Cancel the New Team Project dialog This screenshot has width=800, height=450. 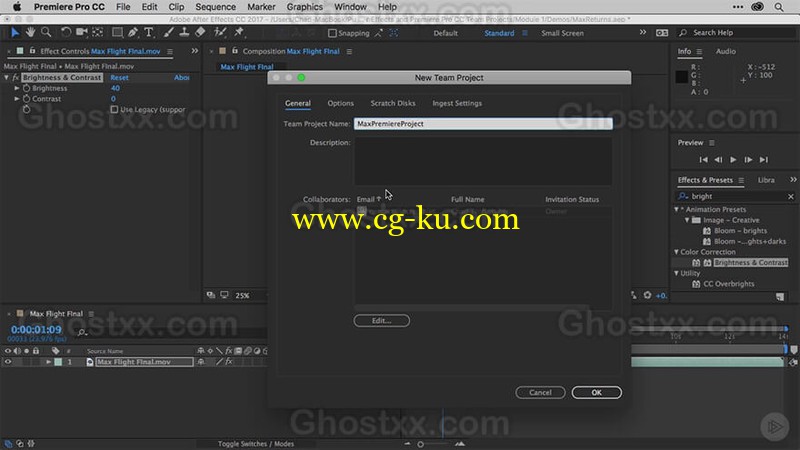(x=540, y=392)
